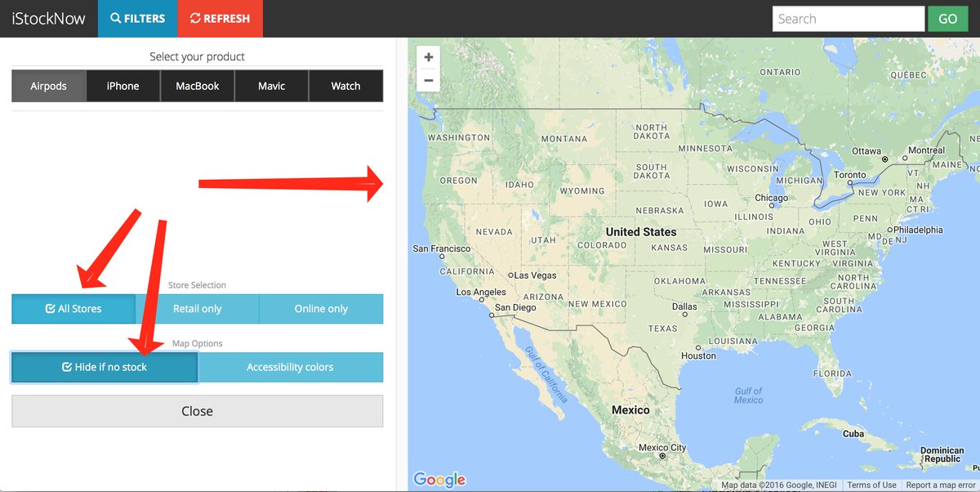Click the MINNESOTA state label
The width and height of the screenshot is (980, 492).
(x=706, y=149)
